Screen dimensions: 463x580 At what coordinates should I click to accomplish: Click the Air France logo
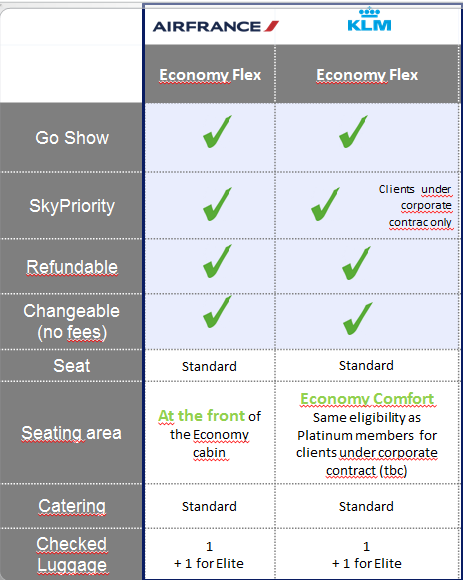point(216,26)
